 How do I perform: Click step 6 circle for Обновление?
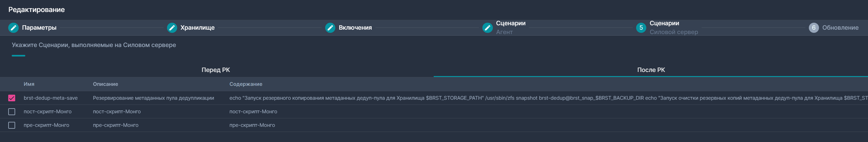tap(813, 27)
